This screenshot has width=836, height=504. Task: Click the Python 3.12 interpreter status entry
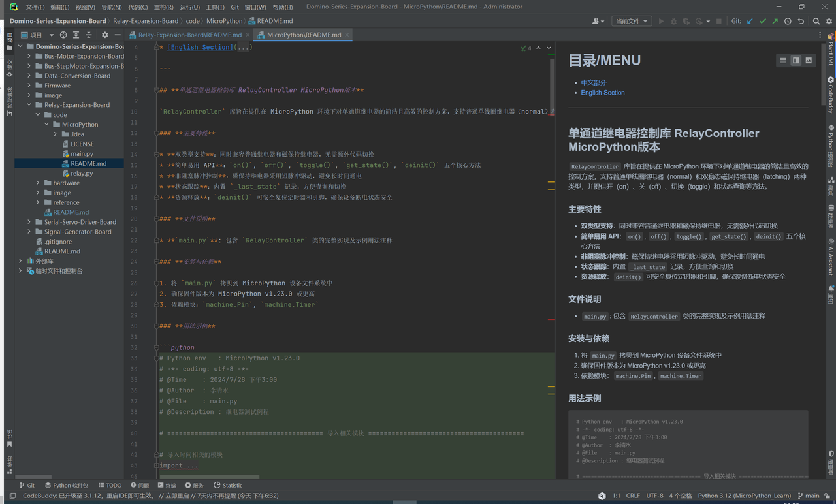(x=744, y=496)
